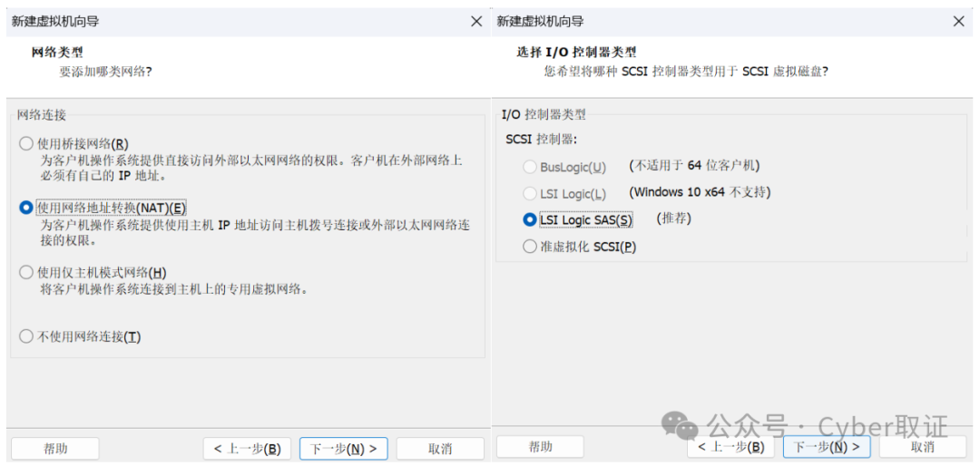Go back with 上一步 in network type dialog
The height and width of the screenshot is (466, 980).
[247, 449]
